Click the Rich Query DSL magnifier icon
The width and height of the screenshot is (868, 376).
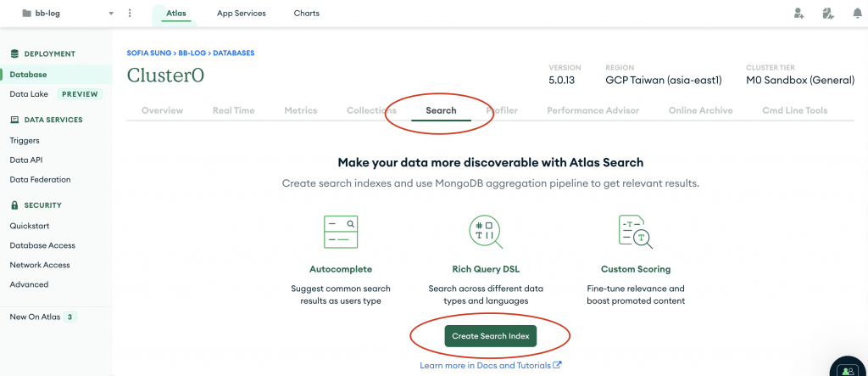(486, 232)
